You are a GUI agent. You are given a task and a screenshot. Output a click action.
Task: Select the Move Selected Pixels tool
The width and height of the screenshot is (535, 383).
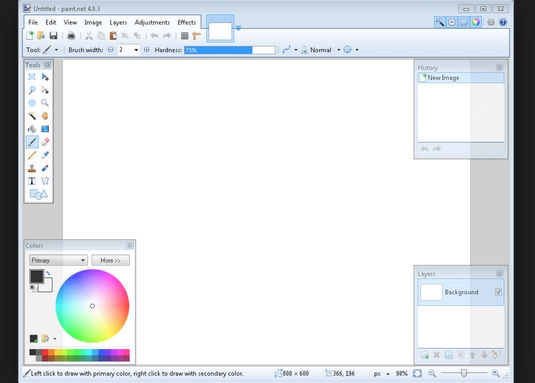(x=45, y=77)
